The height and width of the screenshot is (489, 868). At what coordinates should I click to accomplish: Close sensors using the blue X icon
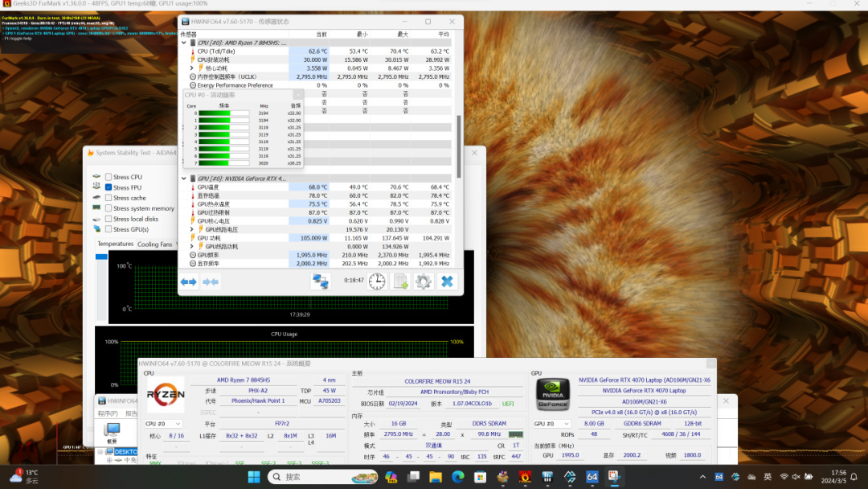pyautogui.click(x=447, y=281)
